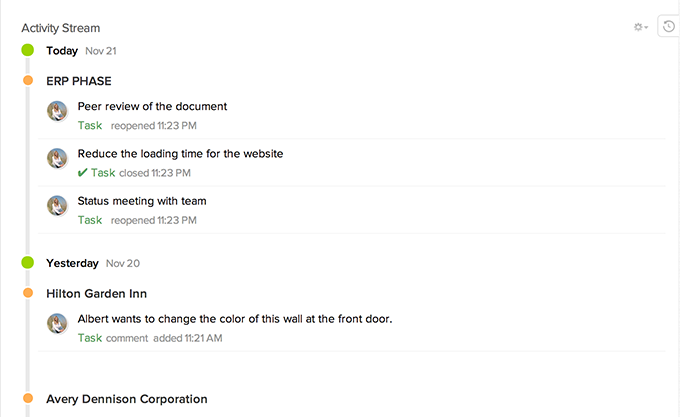The width and height of the screenshot is (680, 417).
Task: Click green Task label under Status meeting
Action: tap(90, 220)
